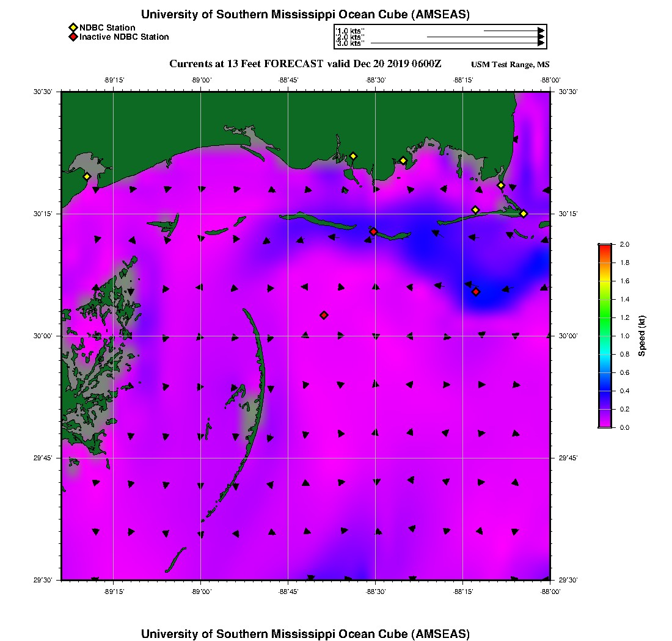Image resolution: width=672 pixels, height=641 pixels.
Task: Select the easternmost red inactive station marker
Action: pyautogui.click(x=476, y=292)
